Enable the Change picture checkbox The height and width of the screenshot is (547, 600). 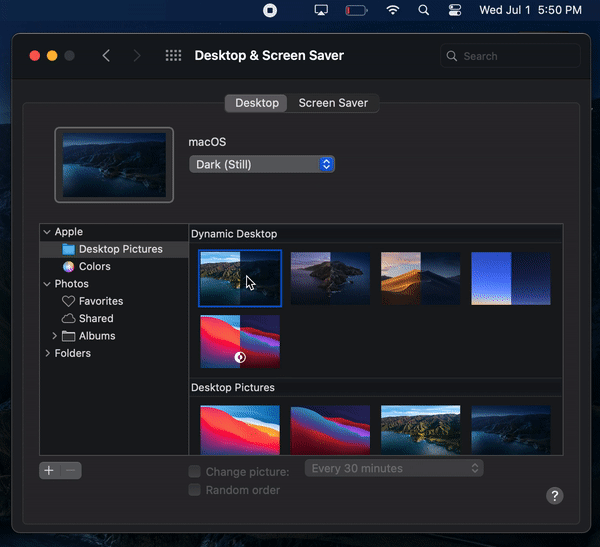(195, 471)
